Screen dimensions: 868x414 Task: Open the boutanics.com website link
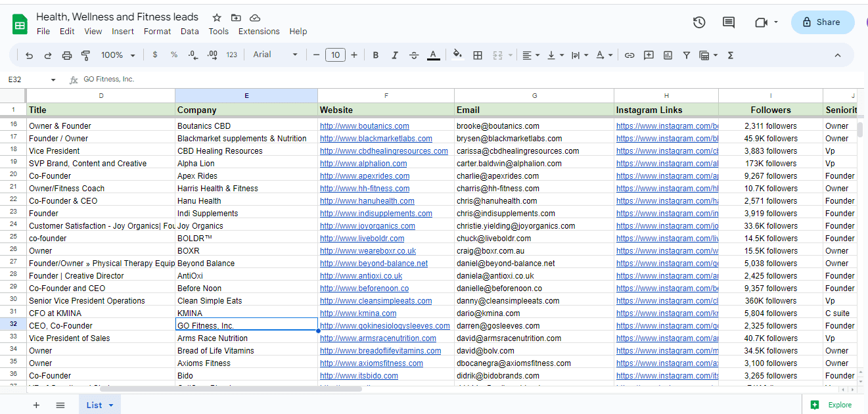(x=364, y=126)
